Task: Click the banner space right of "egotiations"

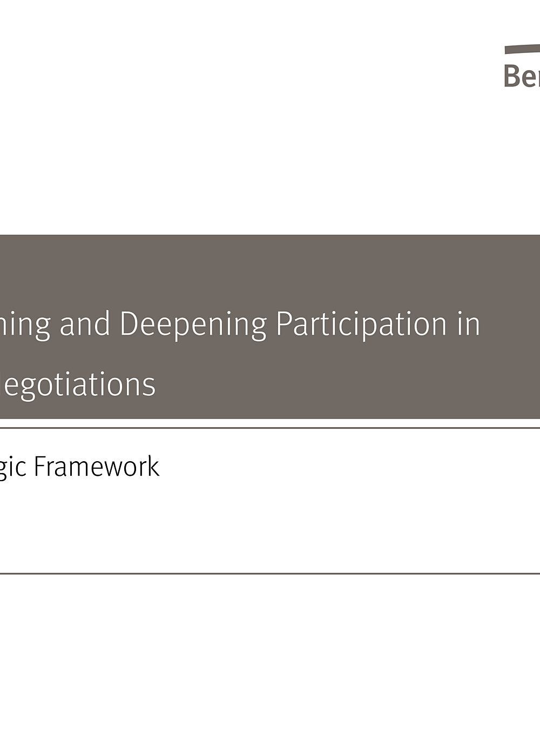Action: (x=346, y=385)
